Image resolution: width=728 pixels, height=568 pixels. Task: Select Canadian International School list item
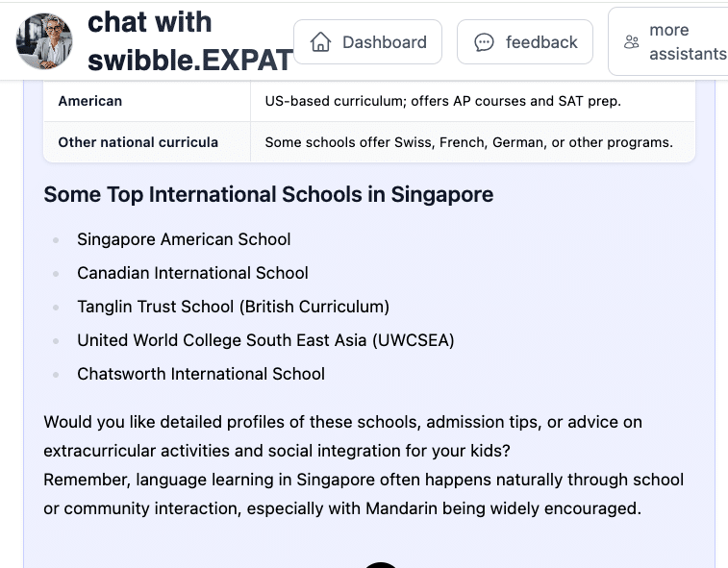(x=192, y=273)
